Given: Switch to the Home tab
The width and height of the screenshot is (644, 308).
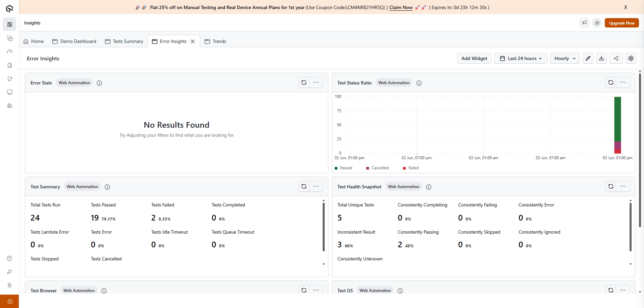Looking at the screenshot, I should pyautogui.click(x=34, y=41).
